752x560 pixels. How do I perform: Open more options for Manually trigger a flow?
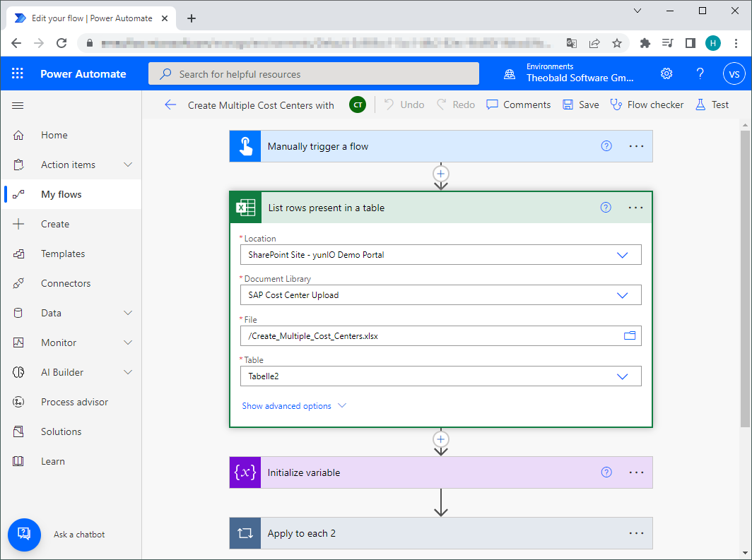(636, 146)
